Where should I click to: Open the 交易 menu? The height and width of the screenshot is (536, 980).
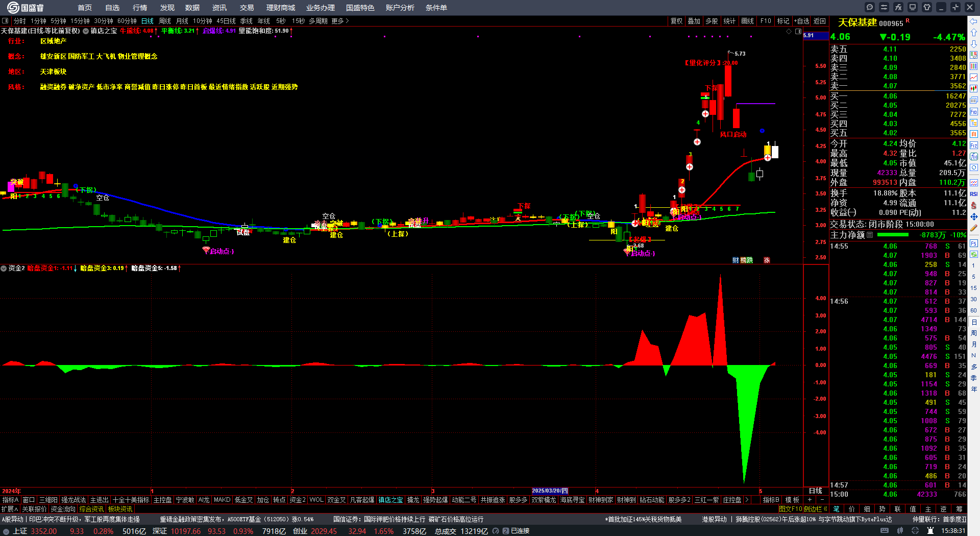pos(247,8)
